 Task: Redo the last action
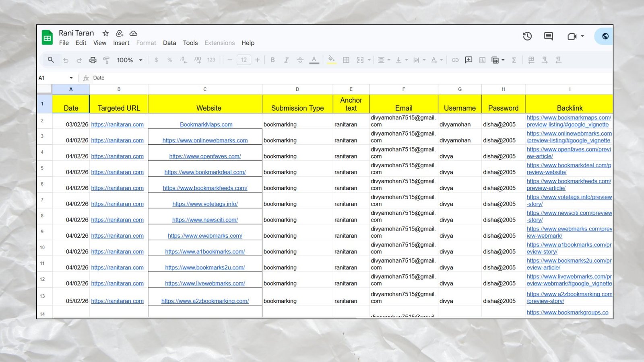click(x=79, y=60)
